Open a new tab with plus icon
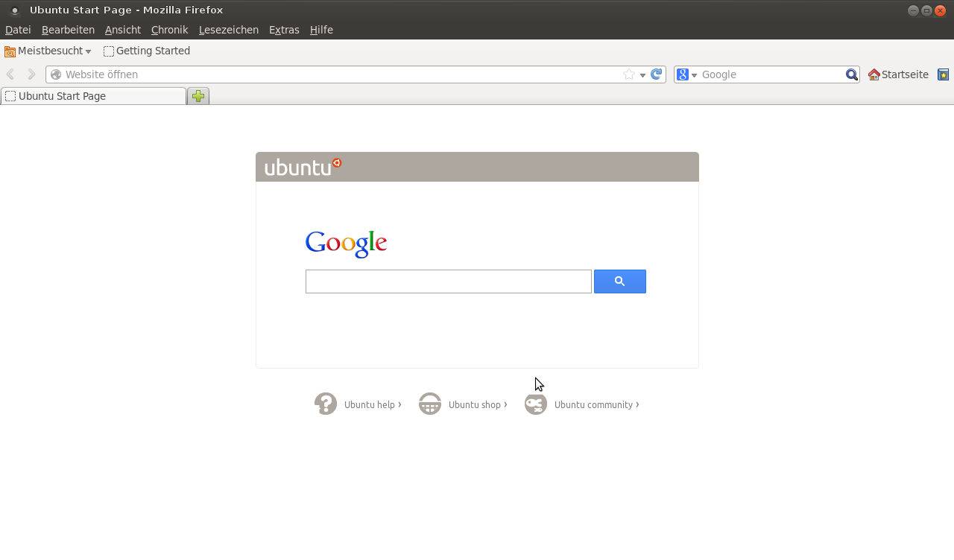Image resolution: width=954 pixels, height=560 pixels. (x=198, y=96)
